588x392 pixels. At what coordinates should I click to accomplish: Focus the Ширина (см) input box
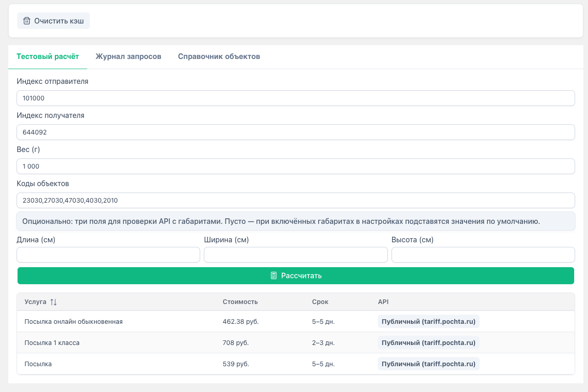[295, 255]
